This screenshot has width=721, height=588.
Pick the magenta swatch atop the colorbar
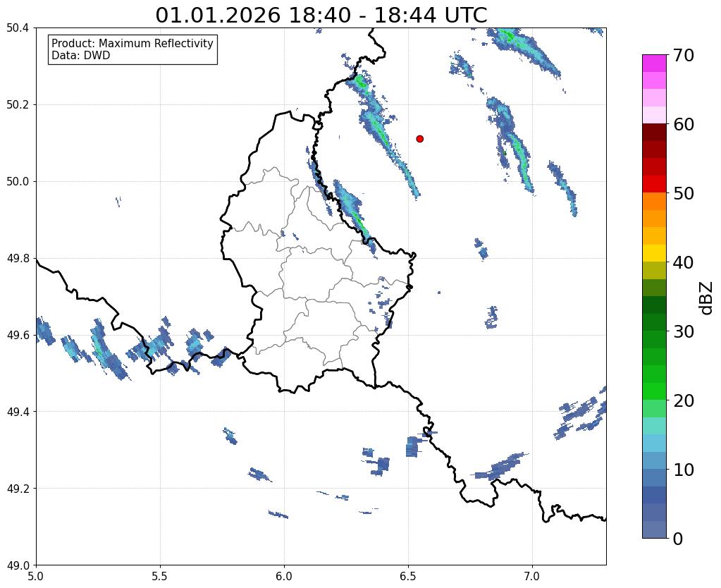tap(654, 63)
